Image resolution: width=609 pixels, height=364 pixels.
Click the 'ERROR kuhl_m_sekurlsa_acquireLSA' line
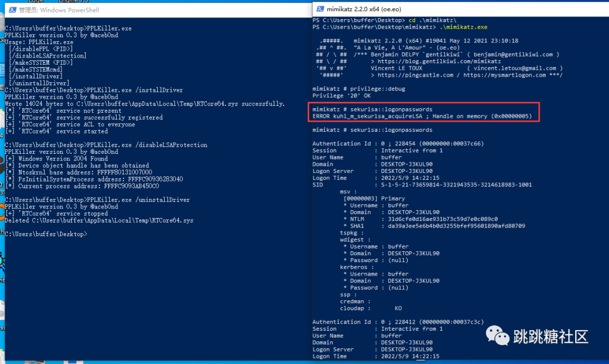point(422,116)
